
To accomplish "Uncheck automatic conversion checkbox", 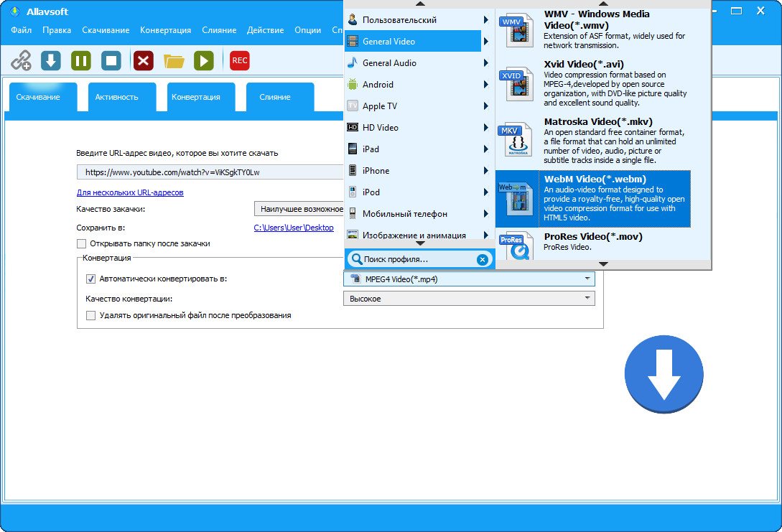I will coord(90,279).
